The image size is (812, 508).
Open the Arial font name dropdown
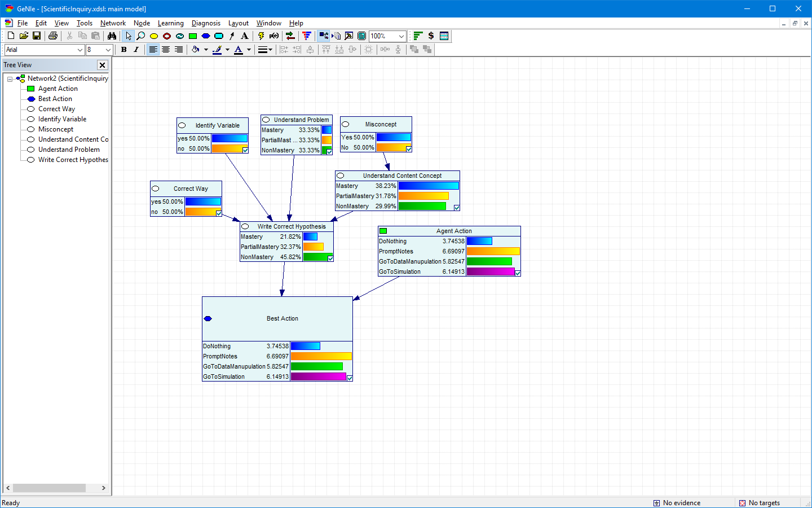pyautogui.click(x=80, y=50)
